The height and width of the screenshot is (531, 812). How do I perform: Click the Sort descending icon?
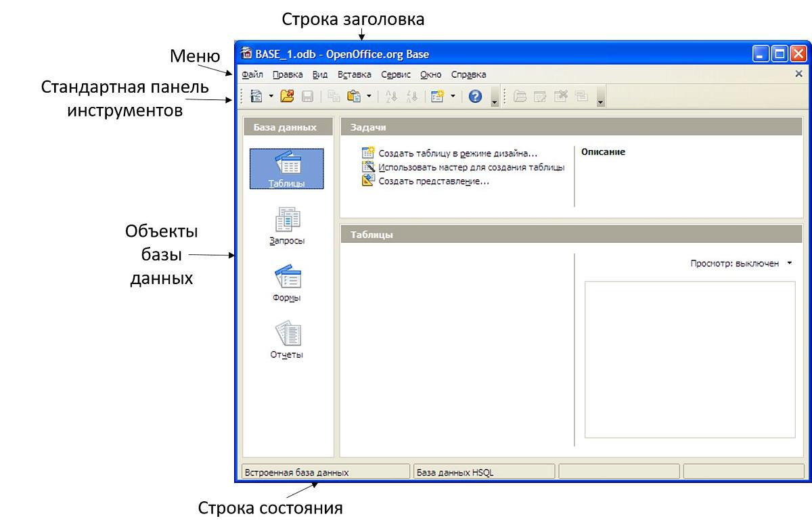pos(411,97)
